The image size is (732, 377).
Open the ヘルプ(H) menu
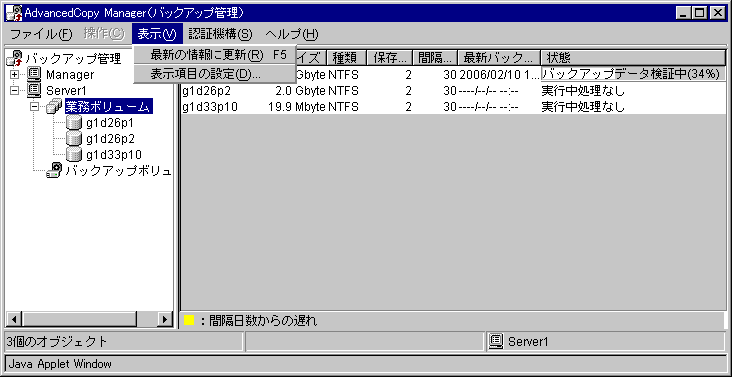pyautogui.click(x=292, y=34)
